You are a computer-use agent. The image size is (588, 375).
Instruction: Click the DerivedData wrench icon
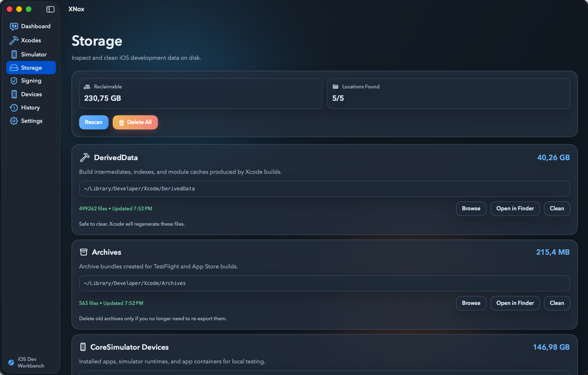(x=85, y=157)
